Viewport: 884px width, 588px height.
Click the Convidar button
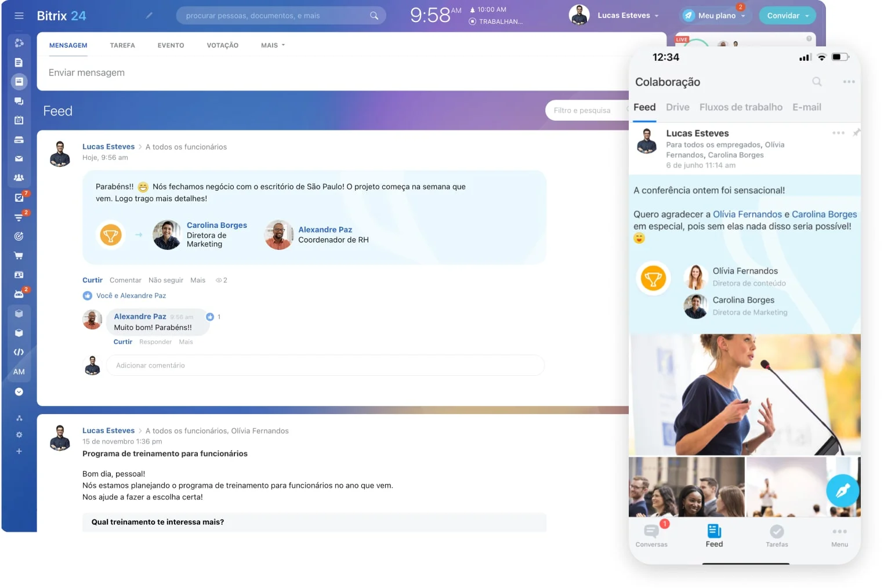click(787, 15)
